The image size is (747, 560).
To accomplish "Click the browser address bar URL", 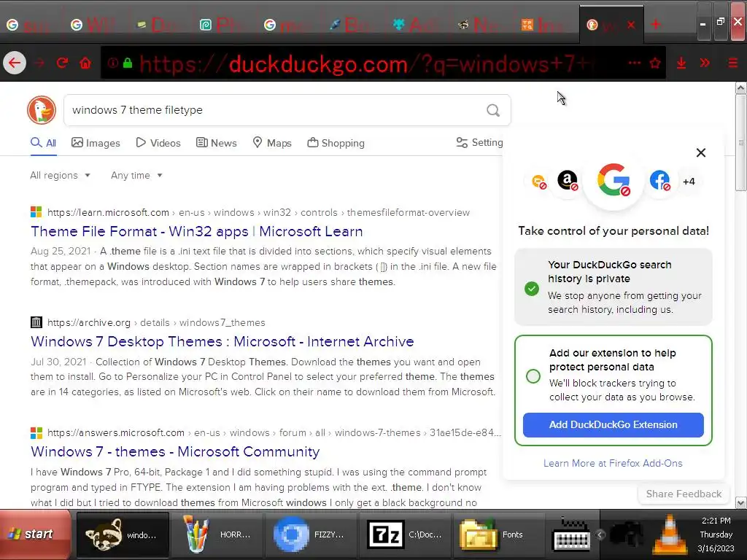I will click(367, 63).
